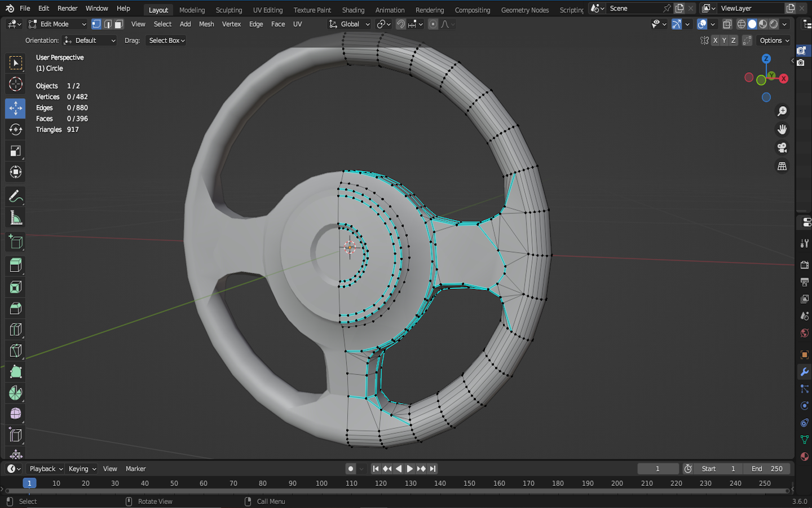The height and width of the screenshot is (508, 812).
Task: Select the Move tool in toolbar
Action: [x=15, y=108]
